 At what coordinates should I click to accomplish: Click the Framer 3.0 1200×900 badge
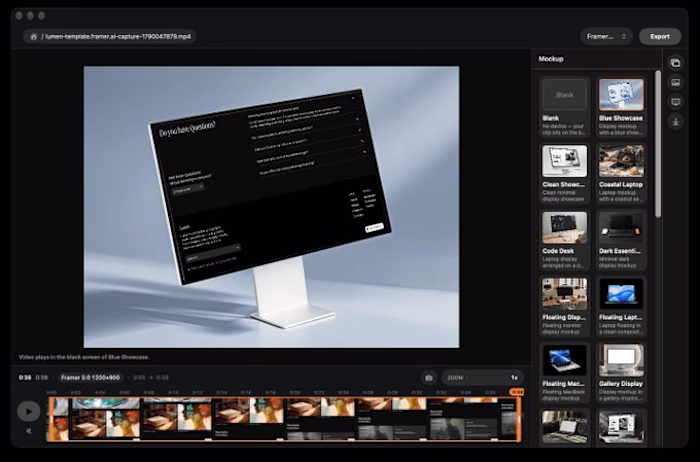click(91, 378)
